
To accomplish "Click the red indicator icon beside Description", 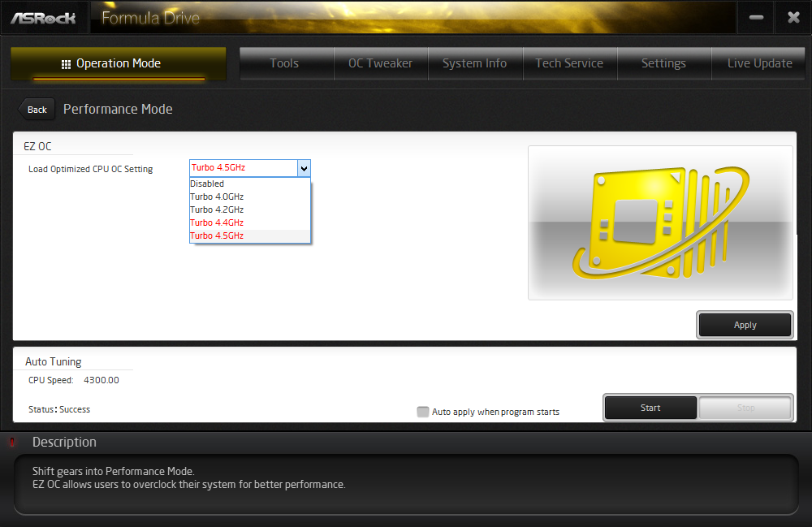I will [x=12, y=442].
